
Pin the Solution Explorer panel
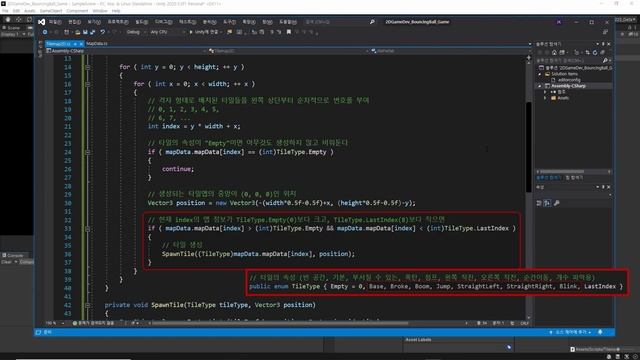click(603, 44)
